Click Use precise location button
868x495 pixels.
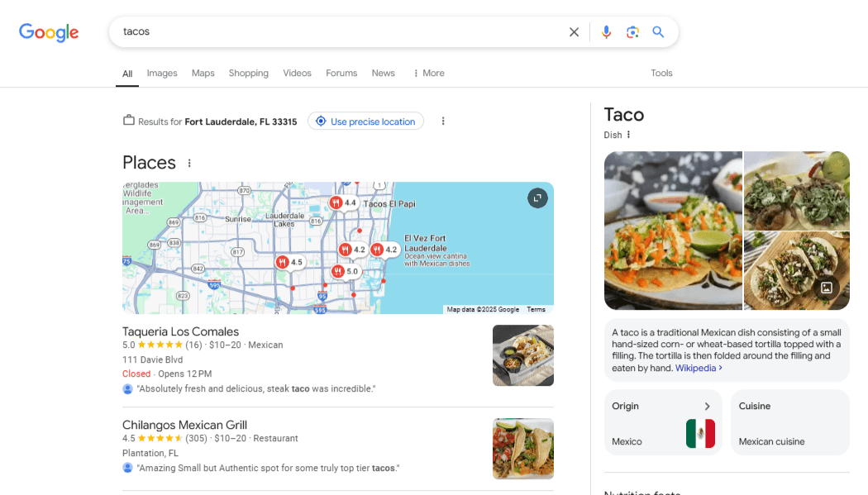tap(365, 121)
